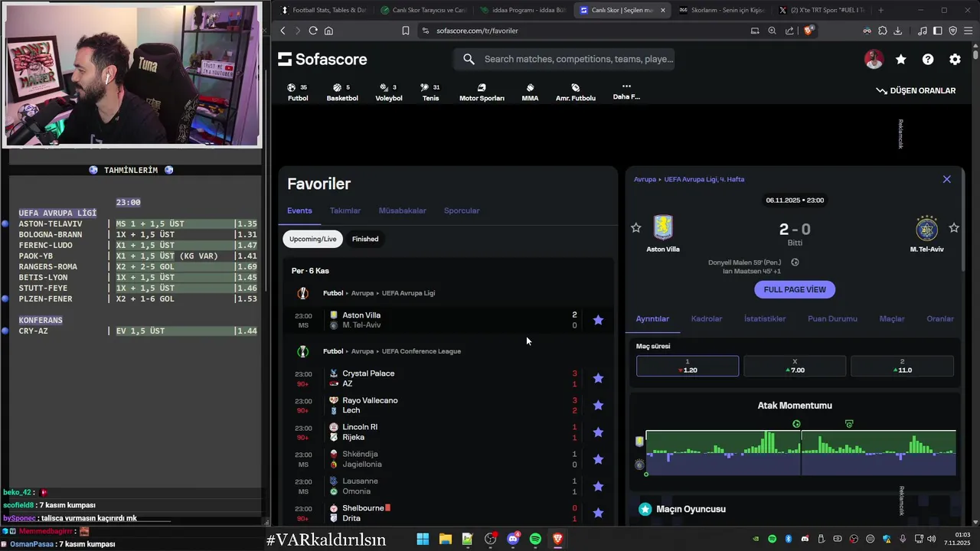Unfavorite the Shelbourne vs Drita star
The image size is (980, 551).
[598, 513]
